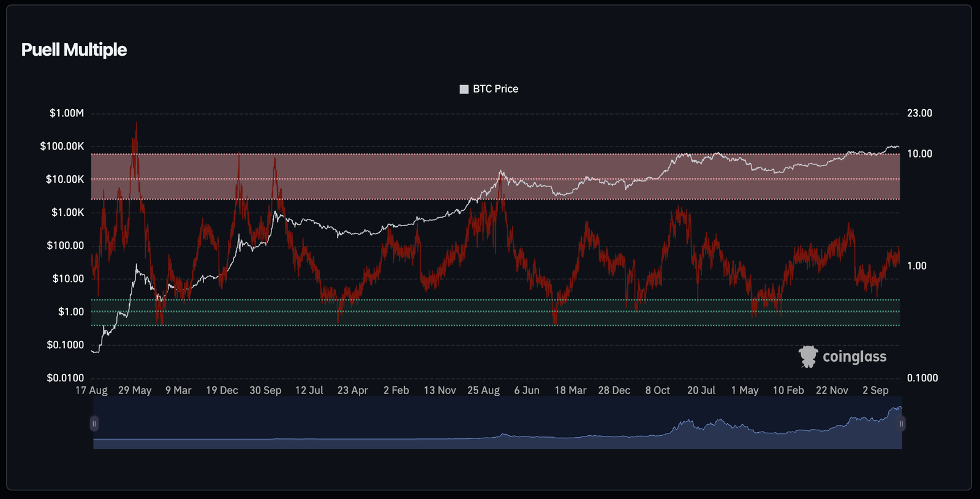
Task: Click the 23.00 right axis label
Action: 919,113
